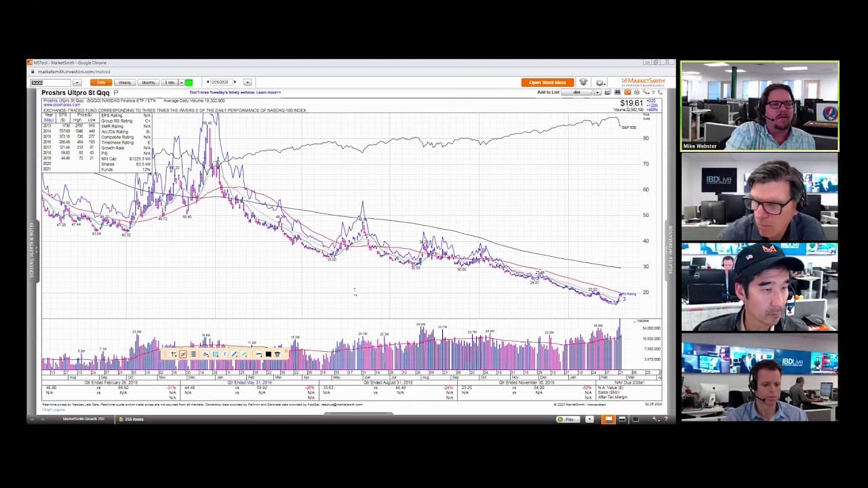Click the single-panel layout icon in bottom bar
The width and height of the screenshot is (868, 488).
click(635, 419)
